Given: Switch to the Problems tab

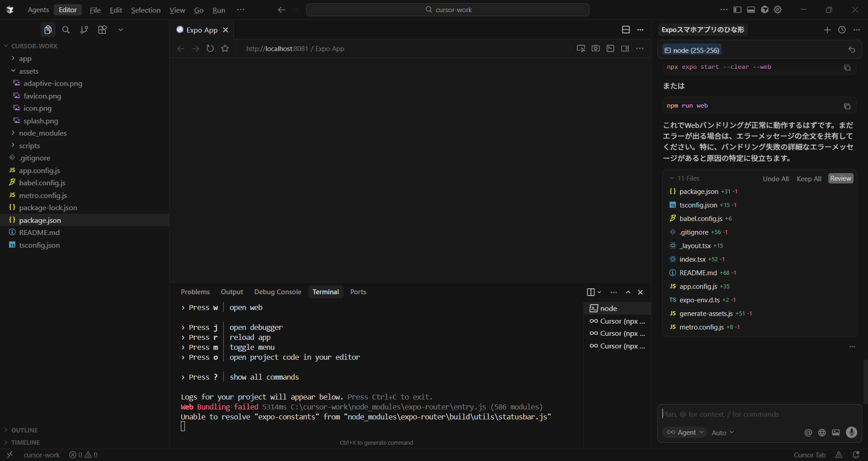Looking at the screenshot, I should (195, 292).
